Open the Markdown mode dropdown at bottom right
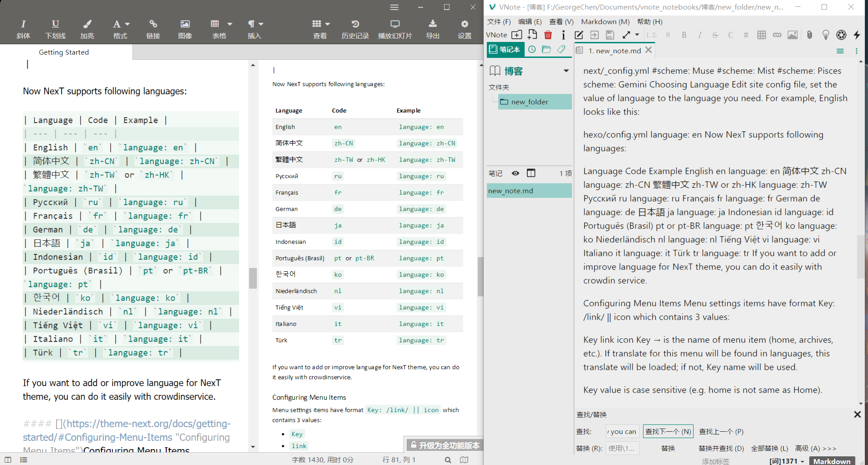 click(x=833, y=461)
